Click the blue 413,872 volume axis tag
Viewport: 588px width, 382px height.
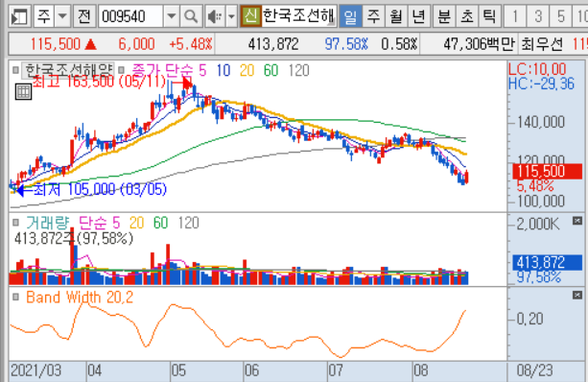pyautogui.click(x=548, y=262)
